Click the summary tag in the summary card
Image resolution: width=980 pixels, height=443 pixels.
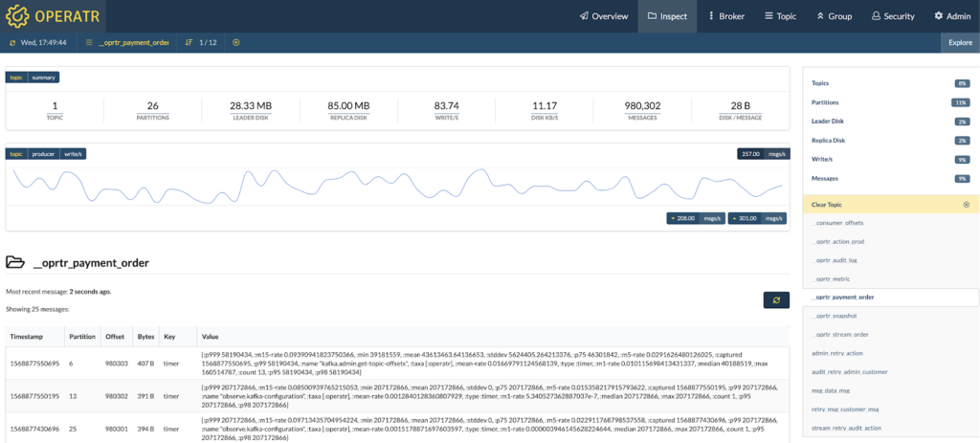43,78
